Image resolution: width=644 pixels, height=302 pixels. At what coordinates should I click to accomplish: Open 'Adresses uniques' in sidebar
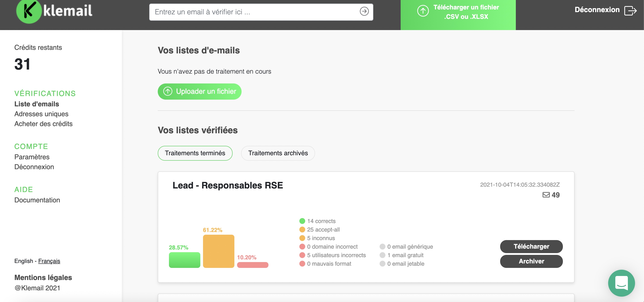point(41,114)
